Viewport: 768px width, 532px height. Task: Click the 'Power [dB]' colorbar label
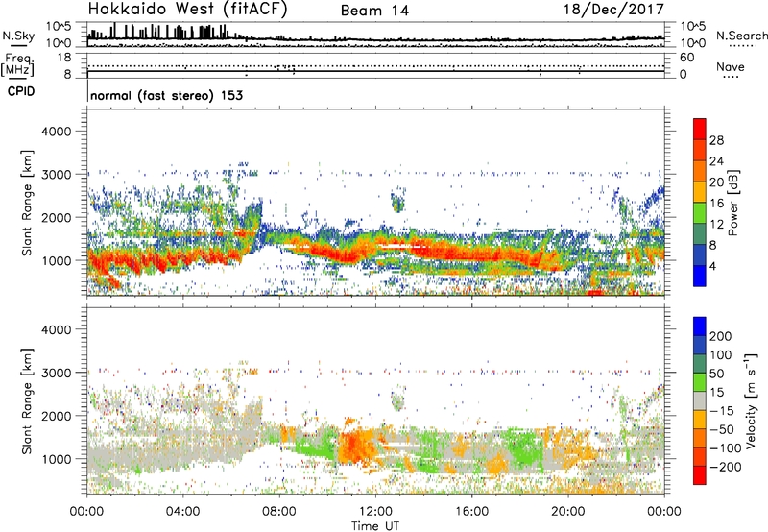(733, 203)
